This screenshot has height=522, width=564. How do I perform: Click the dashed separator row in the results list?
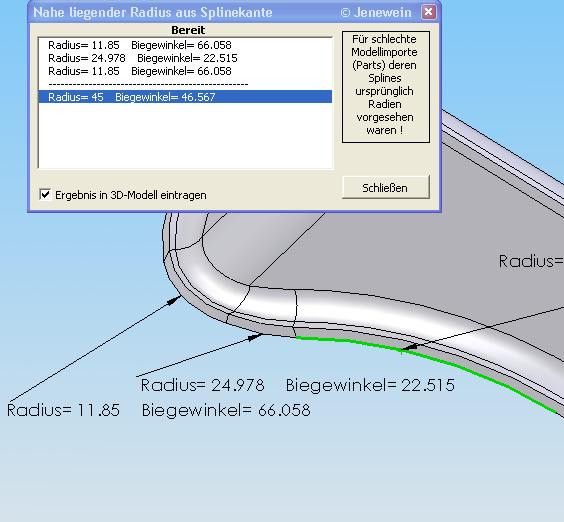tap(185, 84)
